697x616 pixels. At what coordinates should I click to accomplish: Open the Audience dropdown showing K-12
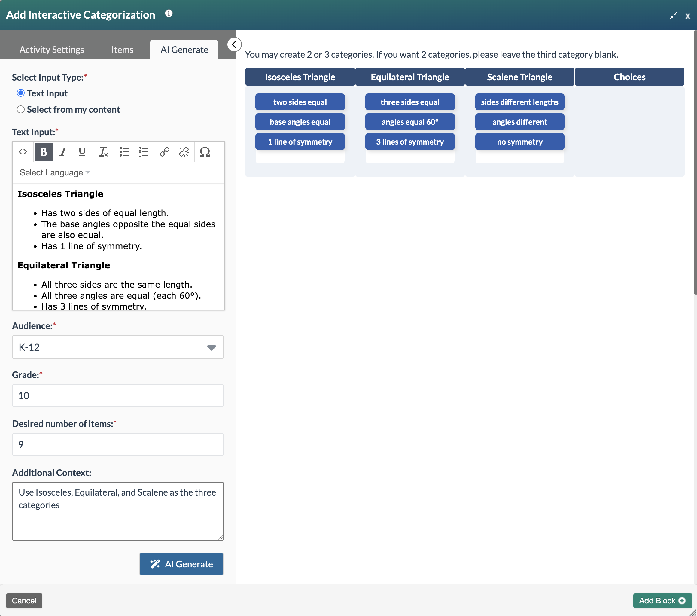[x=118, y=347]
